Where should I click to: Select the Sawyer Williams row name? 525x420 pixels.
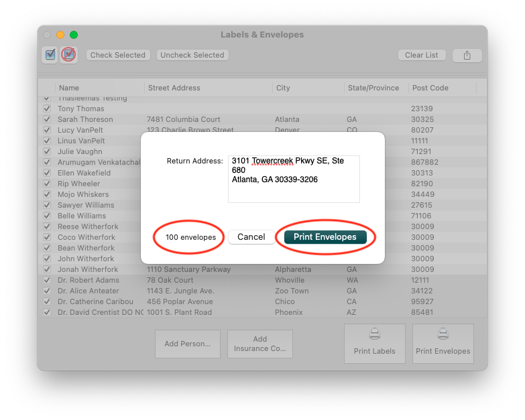[x=86, y=205]
